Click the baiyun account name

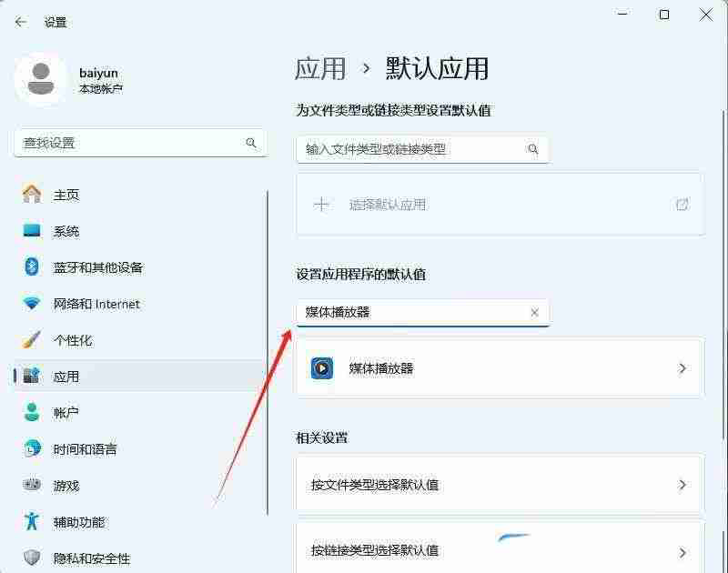coord(98,73)
